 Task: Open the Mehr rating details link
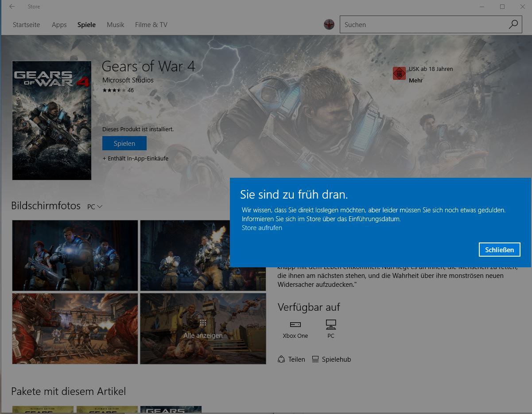[416, 80]
